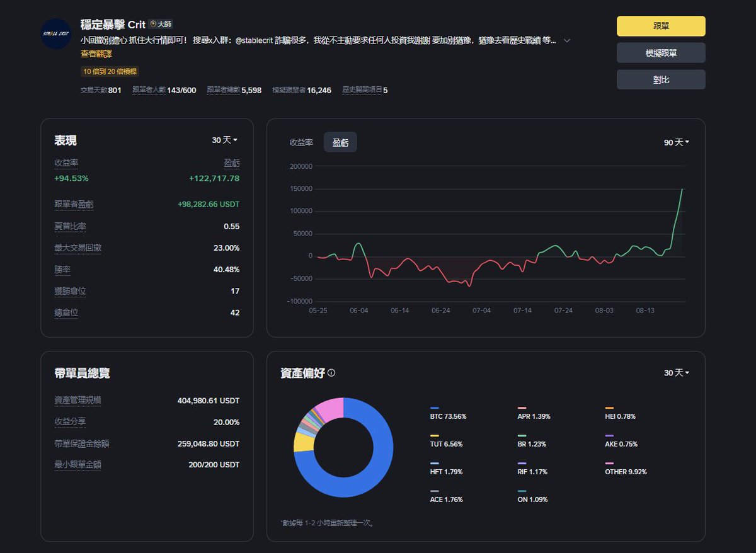Open the chart 90 天 period dropdown
The height and width of the screenshot is (553, 756).
[677, 142]
